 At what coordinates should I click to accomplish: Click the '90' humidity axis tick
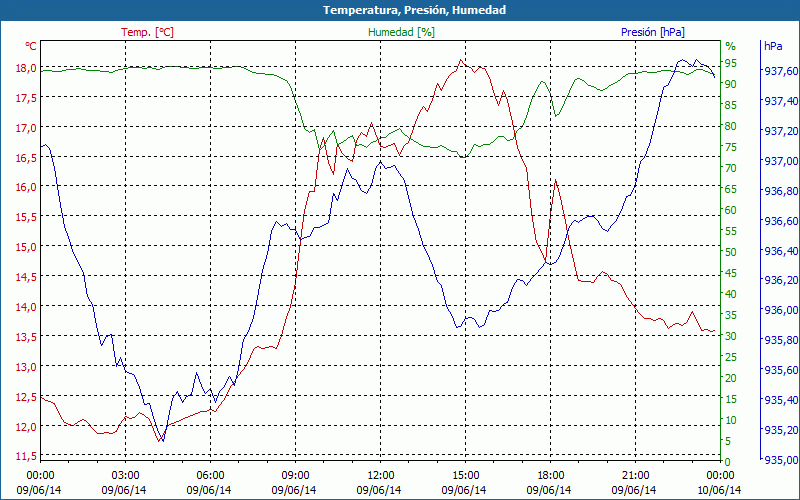(731, 84)
